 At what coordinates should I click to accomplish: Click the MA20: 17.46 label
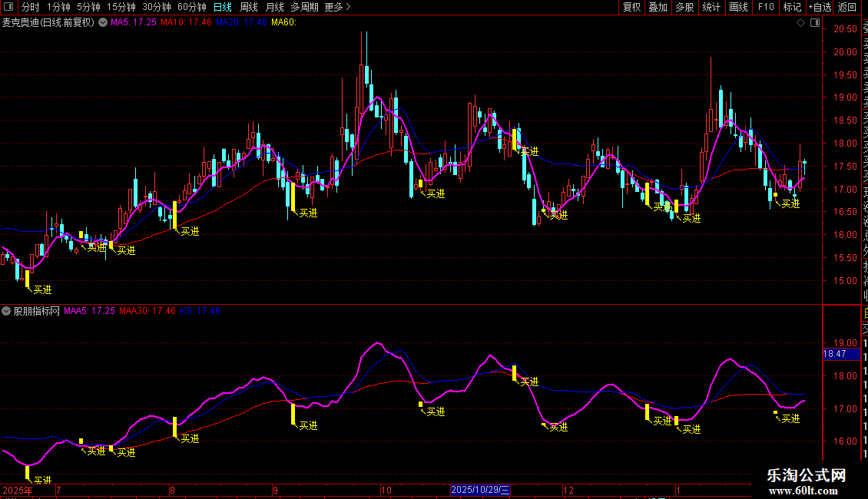[x=241, y=22]
